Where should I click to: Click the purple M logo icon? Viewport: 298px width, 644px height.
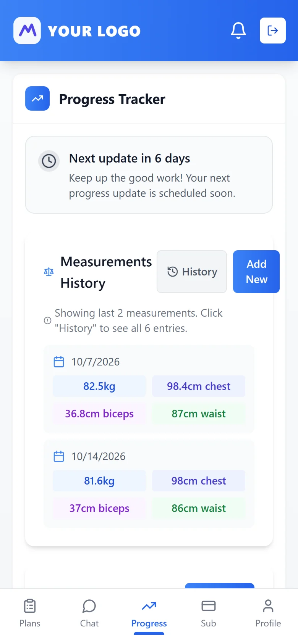click(x=27, y=31)
